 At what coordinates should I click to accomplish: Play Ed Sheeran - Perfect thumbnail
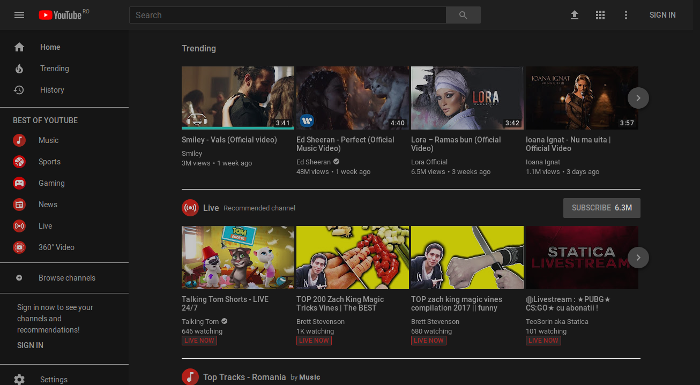pos(352,98)
